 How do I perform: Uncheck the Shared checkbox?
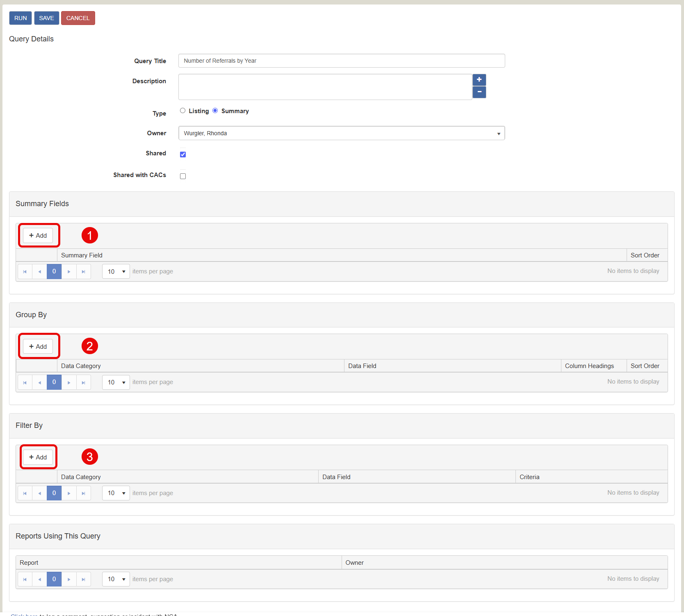click(183, 155)
